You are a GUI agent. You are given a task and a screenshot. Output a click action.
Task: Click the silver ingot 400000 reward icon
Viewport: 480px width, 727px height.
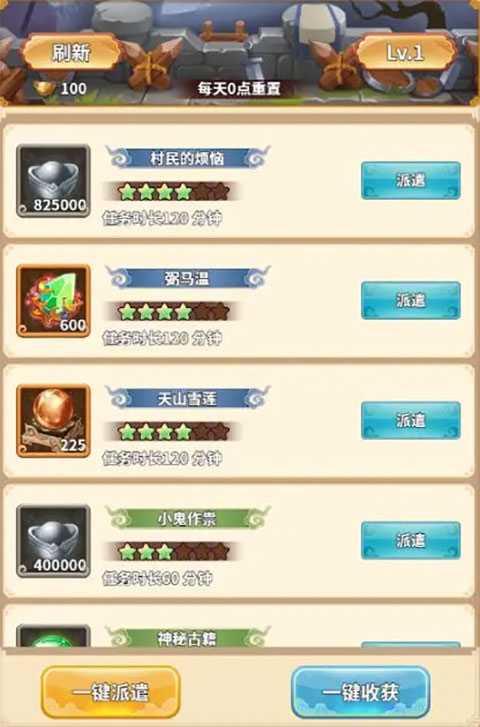[53, 541]
